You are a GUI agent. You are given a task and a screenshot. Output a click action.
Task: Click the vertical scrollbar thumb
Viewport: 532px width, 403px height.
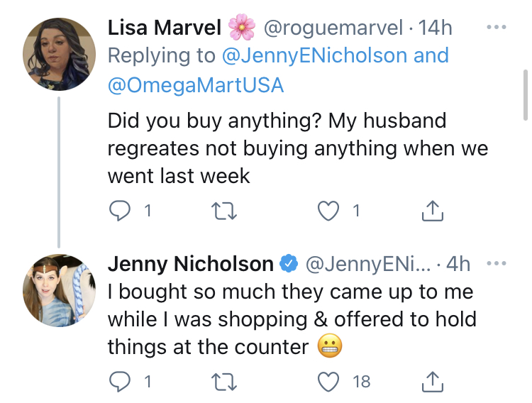pos(526,95)
